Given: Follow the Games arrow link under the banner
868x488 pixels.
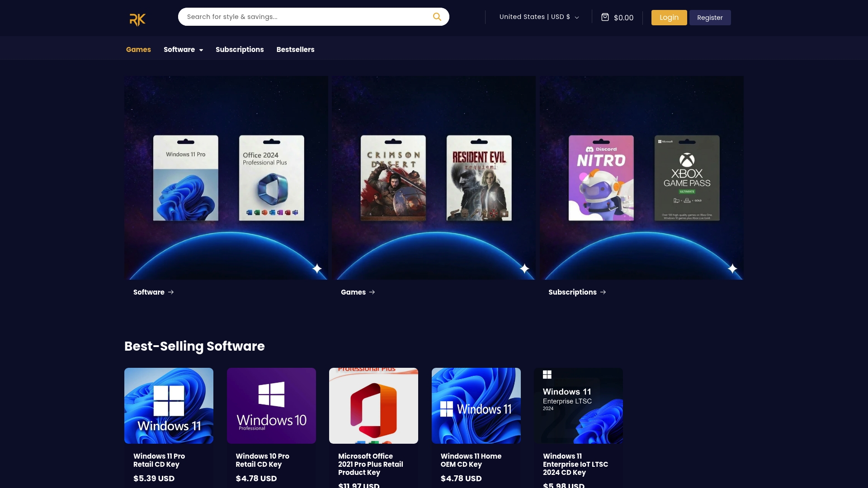Looking at the screenshot, I should click(x=358, y=292).
